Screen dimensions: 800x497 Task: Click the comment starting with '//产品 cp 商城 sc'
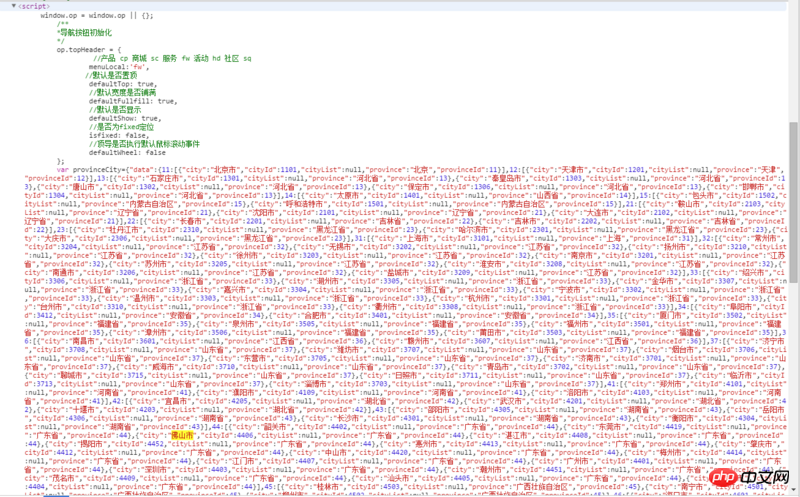pyautogui.click(x=172, y=58)
